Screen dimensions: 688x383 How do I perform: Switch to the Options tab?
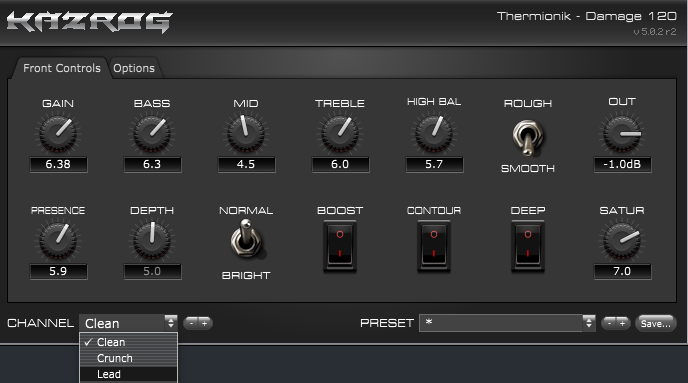point(134,68)
